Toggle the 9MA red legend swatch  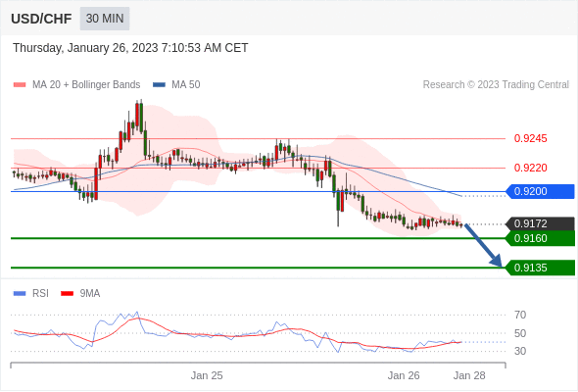point(67,294)
